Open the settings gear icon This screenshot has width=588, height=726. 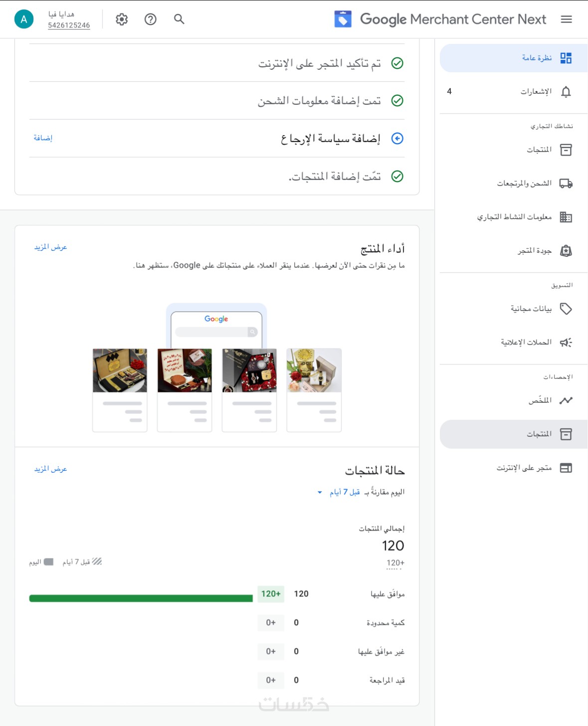pyautogui.click(x=122, y=19)
